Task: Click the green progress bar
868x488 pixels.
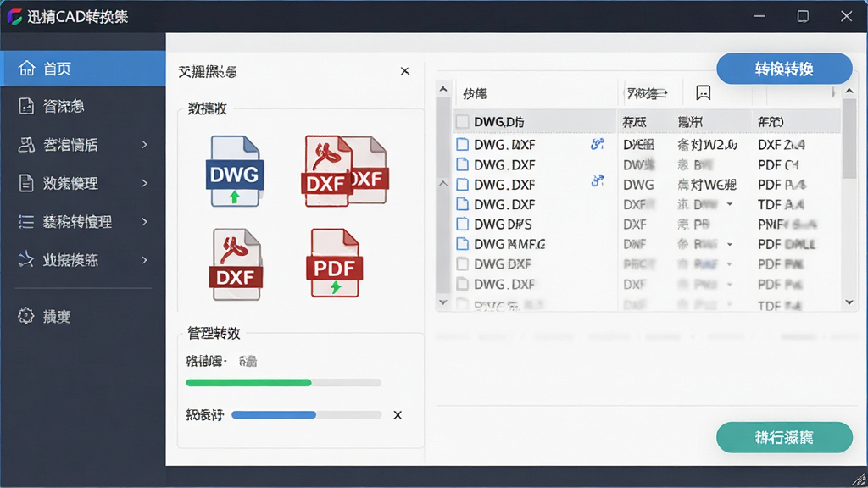Action: [283, 383]
